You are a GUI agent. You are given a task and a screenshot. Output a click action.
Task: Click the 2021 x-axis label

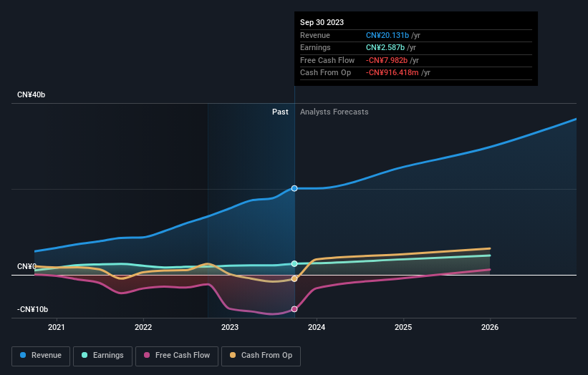point(57,328)
